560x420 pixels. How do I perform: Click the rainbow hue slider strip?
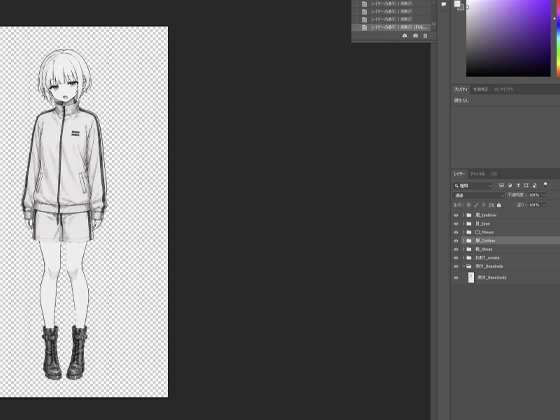point(558,38)
